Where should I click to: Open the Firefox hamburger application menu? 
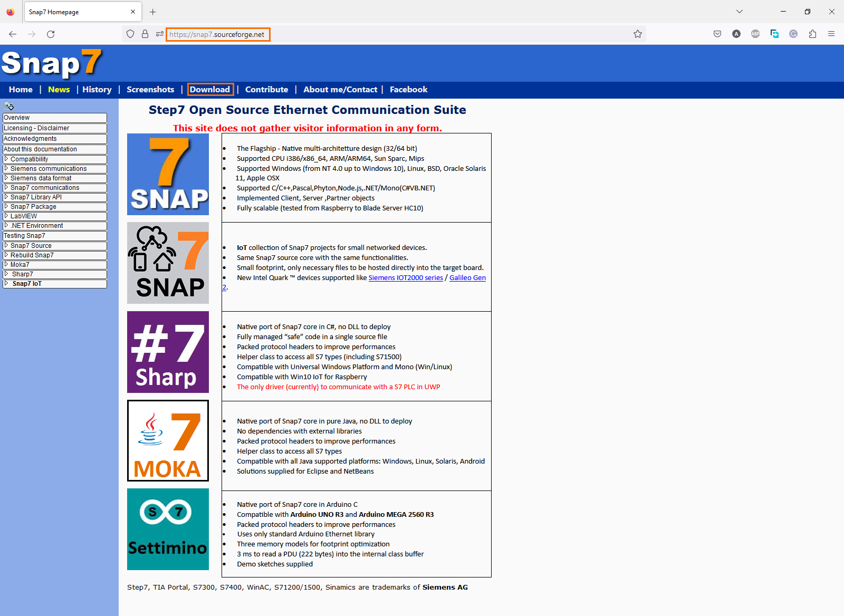[x=831, y=34]
